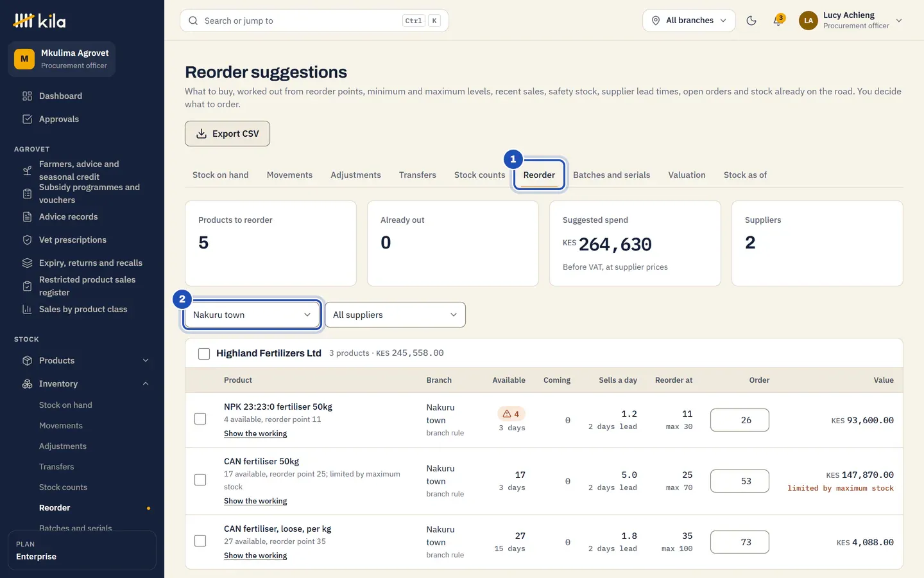This screenshot has height=578, width=924.
Task: Open the Lucy Achieng account menu chevron
Action: pyautogui.click(x=899, y=21)
